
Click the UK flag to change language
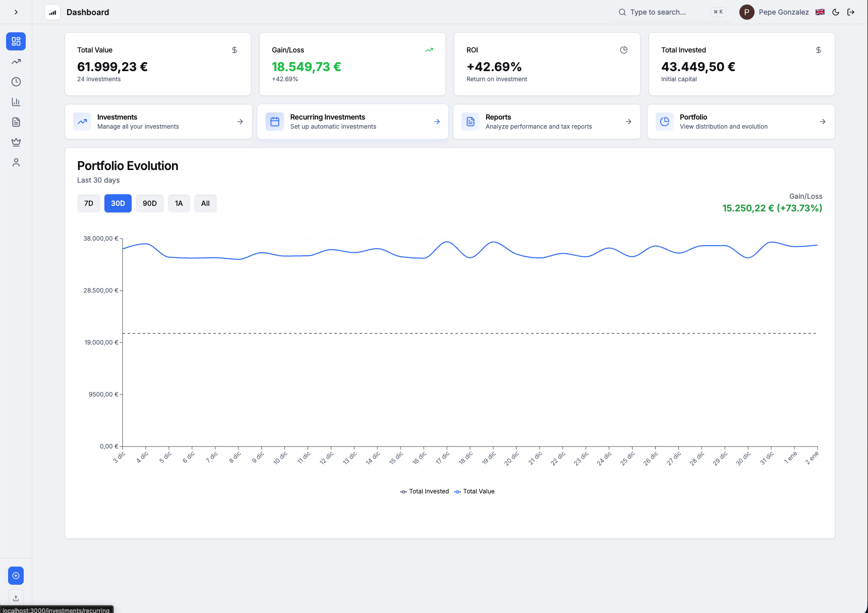pyautogui.click(x=820, y=12)
